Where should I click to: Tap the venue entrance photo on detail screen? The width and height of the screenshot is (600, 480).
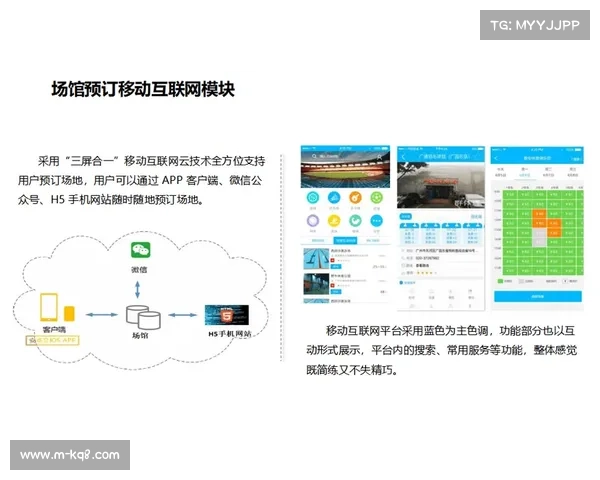click(441, 185)
